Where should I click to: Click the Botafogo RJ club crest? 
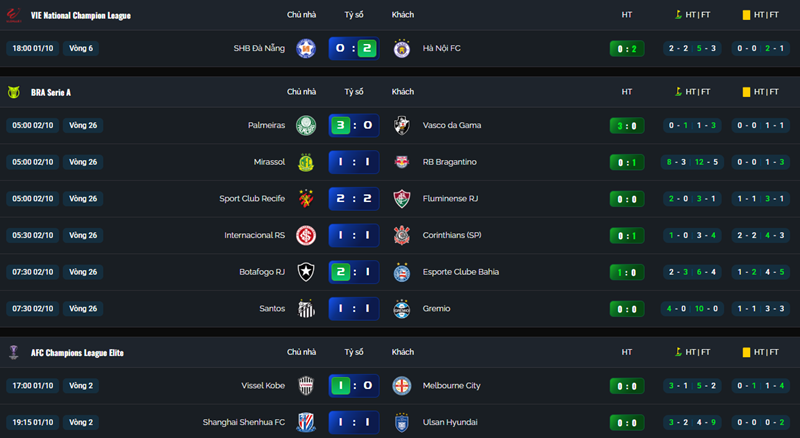pyautogui.click(x=306, y=271)
